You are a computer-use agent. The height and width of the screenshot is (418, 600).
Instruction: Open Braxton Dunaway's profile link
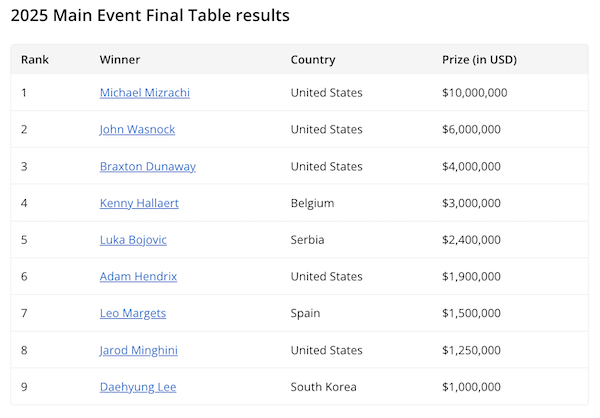[147, 167]
